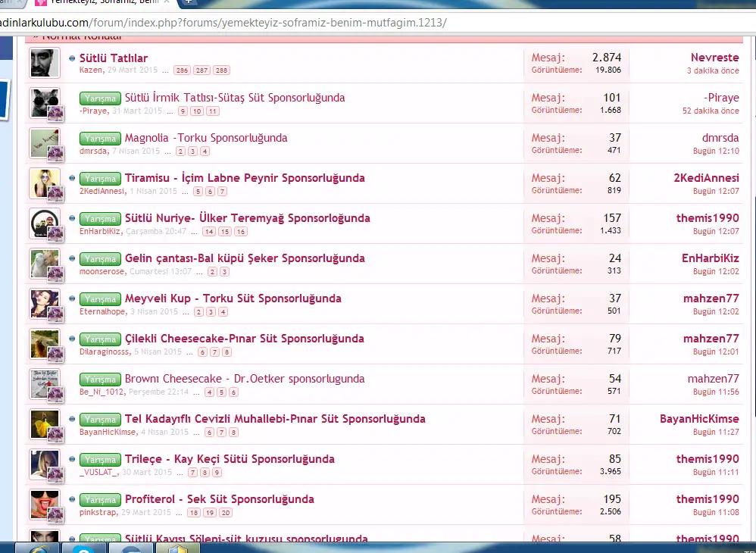The height and width of the screenshot is (553, 756).
Task: Open pinkstrap's avatar on the Profiterol thread
Action: point(45,504)
